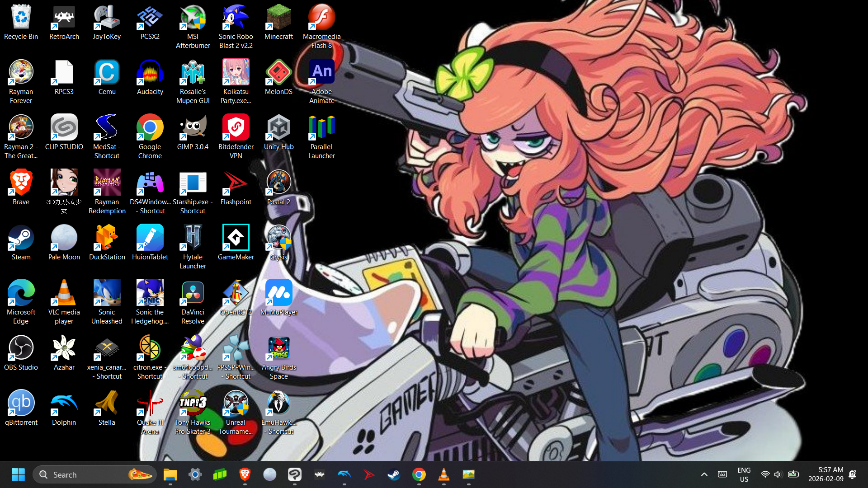The image size is (868, 488).
Task: Open File Explorer from the taskbar
Action: (x=170, y=474)
